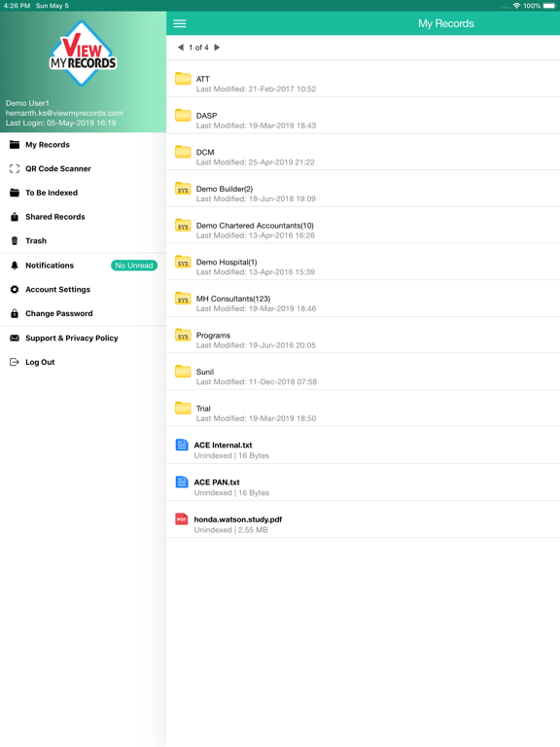Click QR Code Scanner icon

click(15, 168)
